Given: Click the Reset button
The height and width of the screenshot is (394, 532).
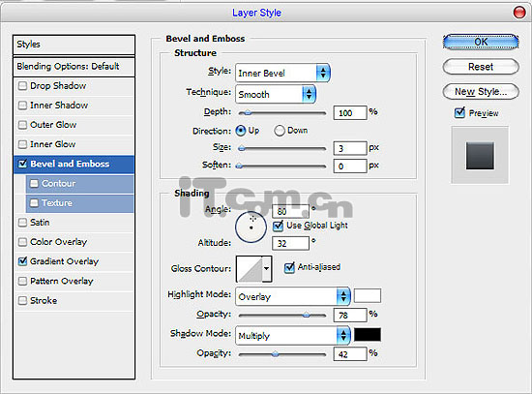Looking at the screenshot, I should click(x=481, y=67).
